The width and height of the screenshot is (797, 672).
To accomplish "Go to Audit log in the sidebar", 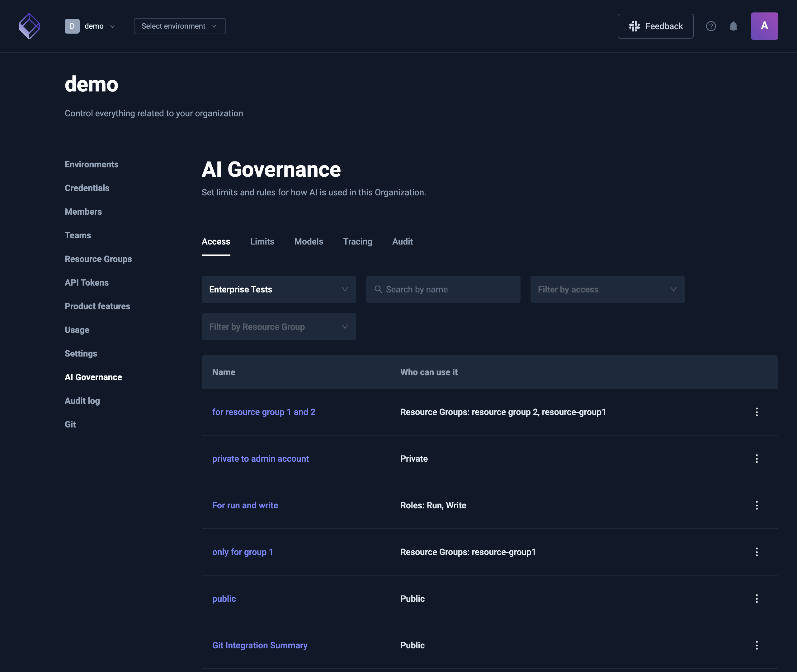I will click(82, 401).
